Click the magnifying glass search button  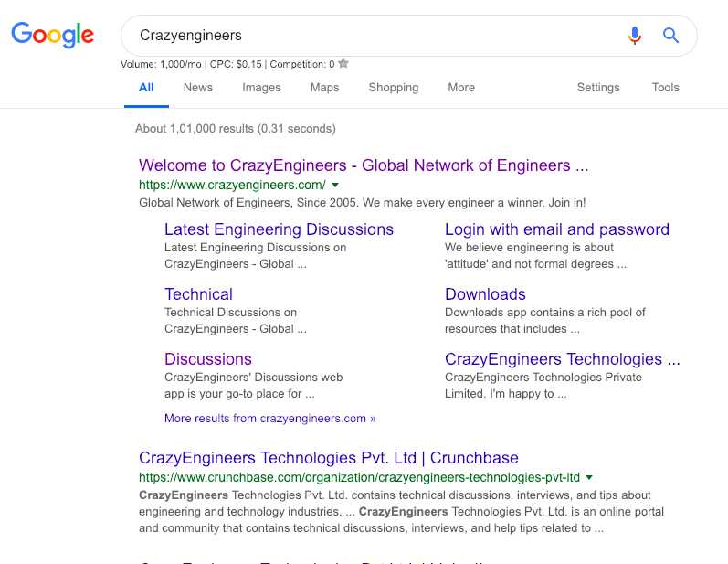click(x=670, y=36)
